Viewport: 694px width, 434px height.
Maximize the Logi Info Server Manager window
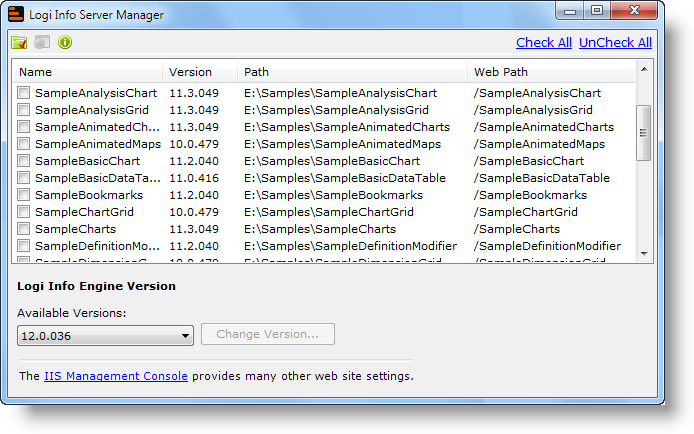coord(597,11)
